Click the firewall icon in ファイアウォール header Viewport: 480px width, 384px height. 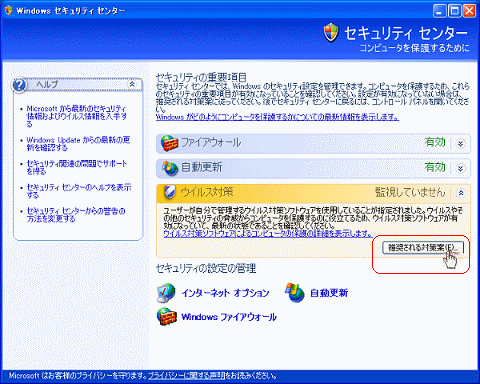pyautogui.click(x=169, y=143)
